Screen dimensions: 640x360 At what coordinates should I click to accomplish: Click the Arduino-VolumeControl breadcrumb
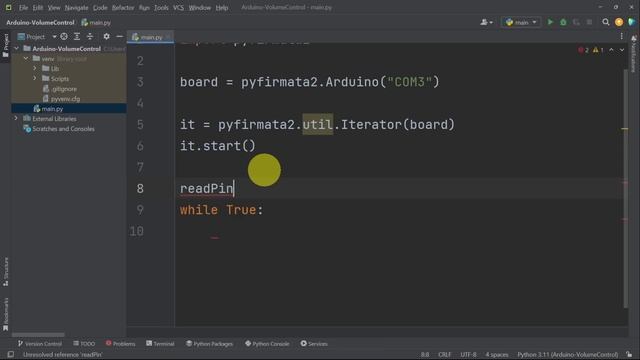40,22
